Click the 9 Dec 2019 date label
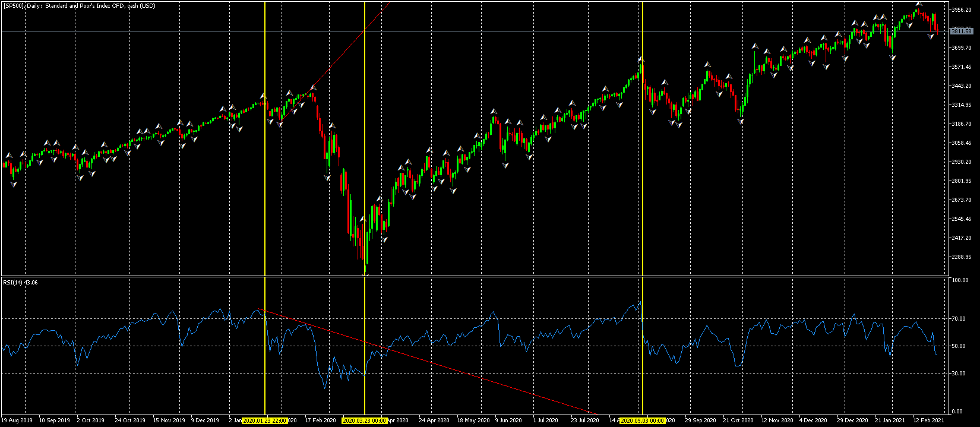Viewport: 980px width, 427px height. click(206, 420)
